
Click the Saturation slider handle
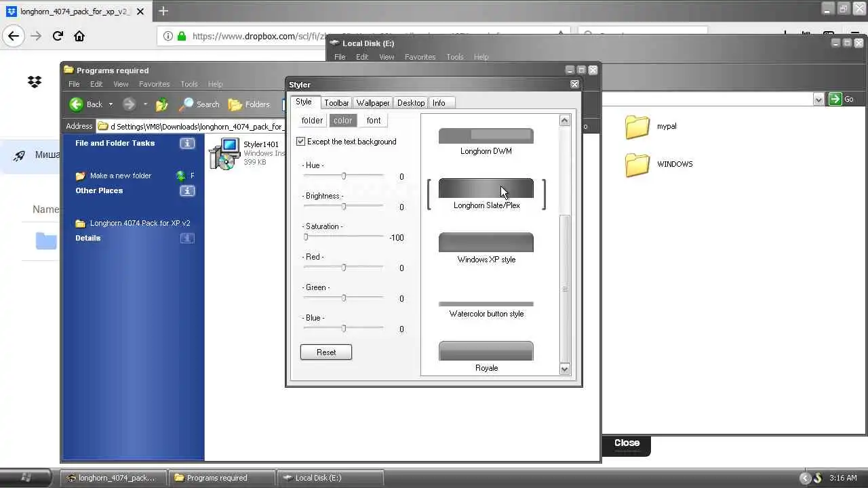pyautogui.click(x=306, y=237)
